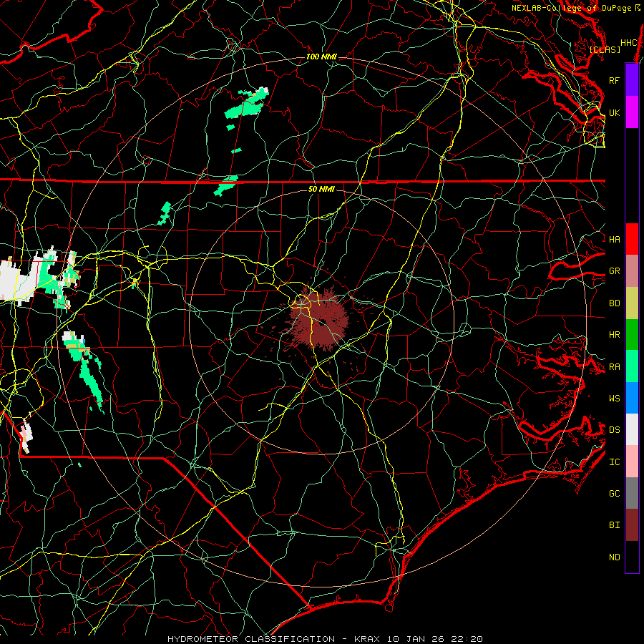This screenshot has width=644, height=644.
Task: Click the ND legend label text
Action: tap(615, 557)
